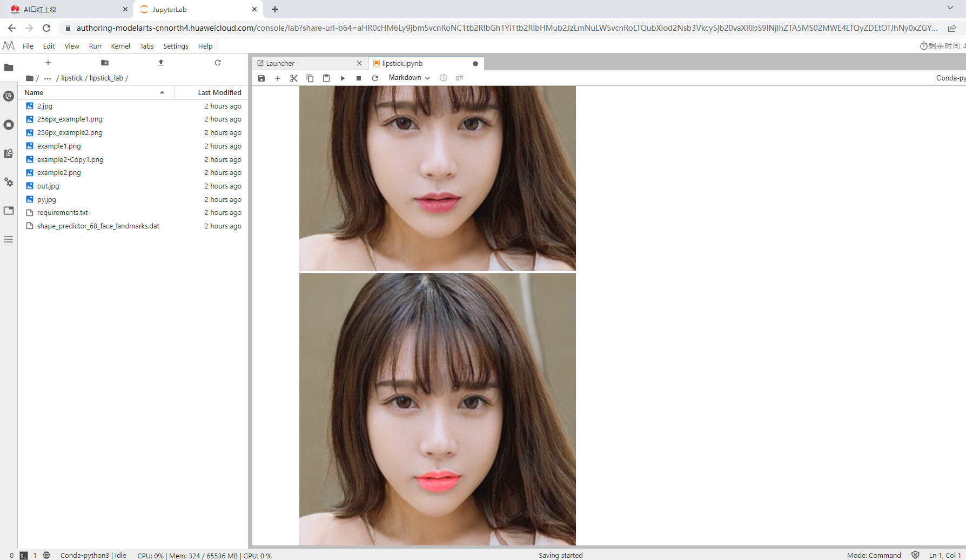The image size is (966, 560).
Task: Select the file 256px_example2.png
Action: click(133, 133)
